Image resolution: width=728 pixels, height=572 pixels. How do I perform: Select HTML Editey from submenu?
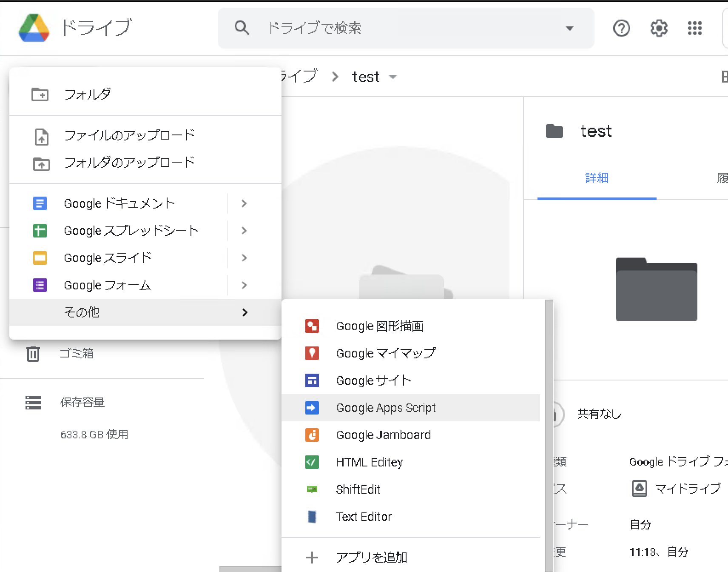coord(411,462)
